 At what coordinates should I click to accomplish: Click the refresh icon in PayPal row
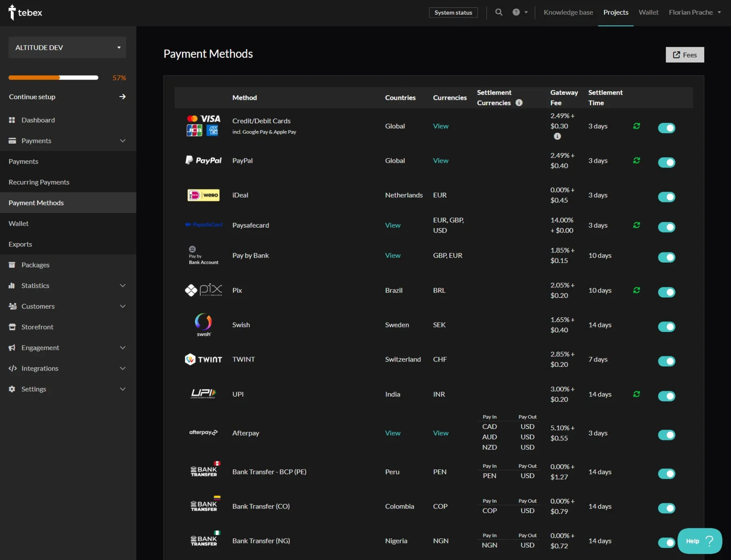636,161
